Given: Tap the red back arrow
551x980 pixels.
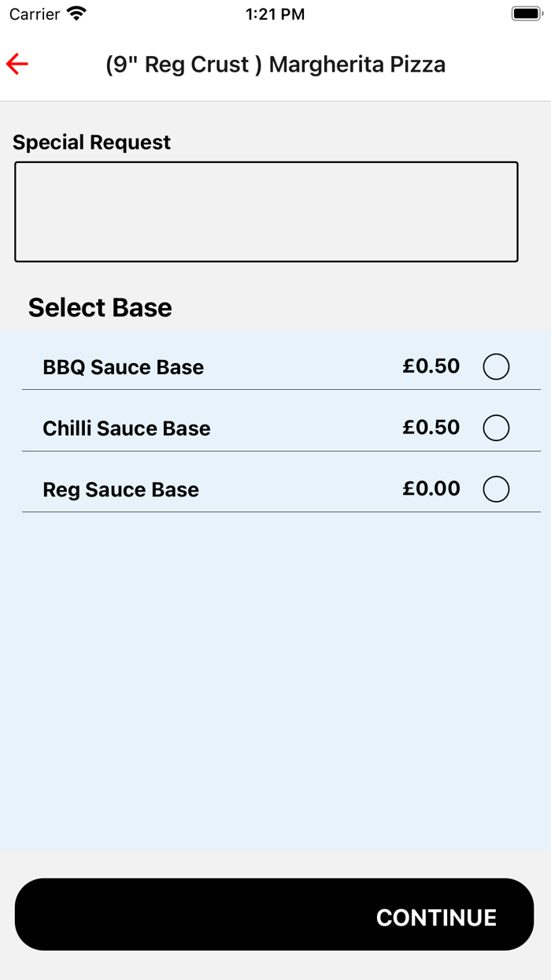Looking at the screenshot, I should coord(17,64).
